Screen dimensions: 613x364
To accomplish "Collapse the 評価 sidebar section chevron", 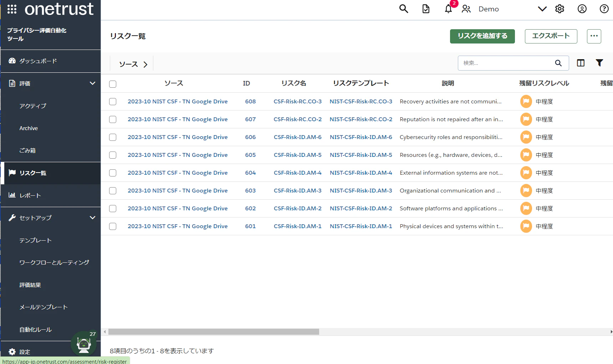I will click(x=92, y=83).
